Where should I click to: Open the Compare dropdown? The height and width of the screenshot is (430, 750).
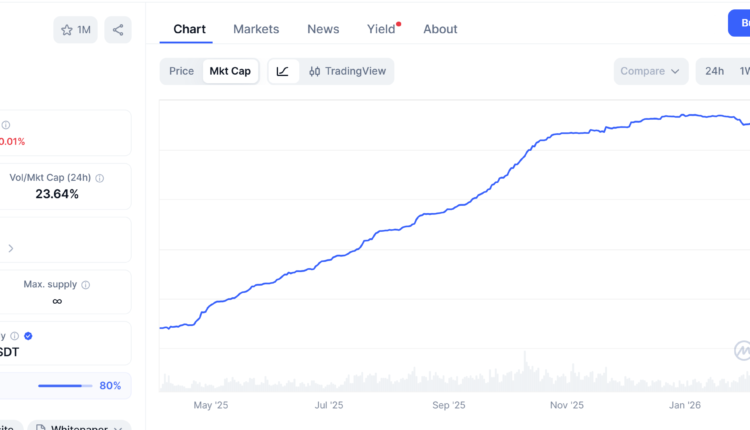[x=650, y=71]
